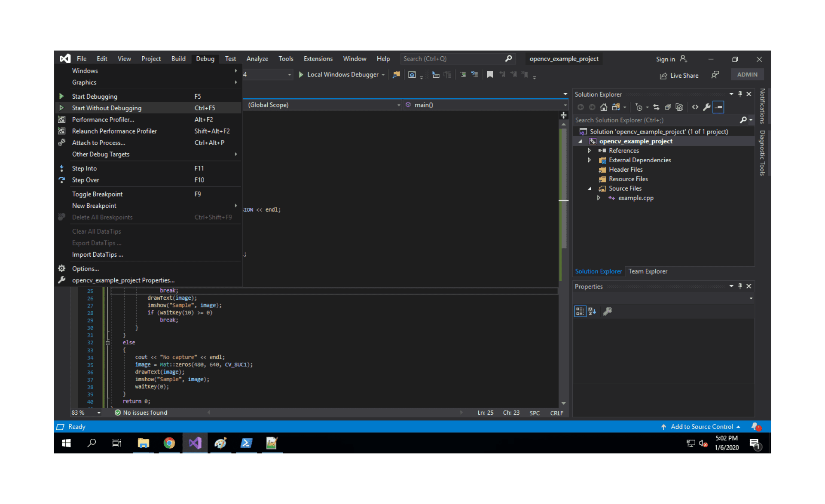825x504 pixels.
Task: Open the Local Windows Debugger dropdown arrow
Action: [x=383, y=75]
